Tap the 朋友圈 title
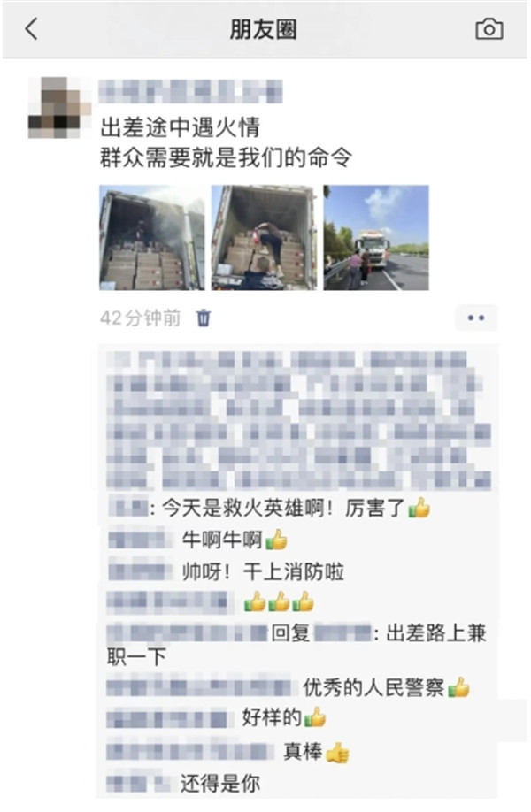This screenshot has height=812, width=531. coord(264,29)
